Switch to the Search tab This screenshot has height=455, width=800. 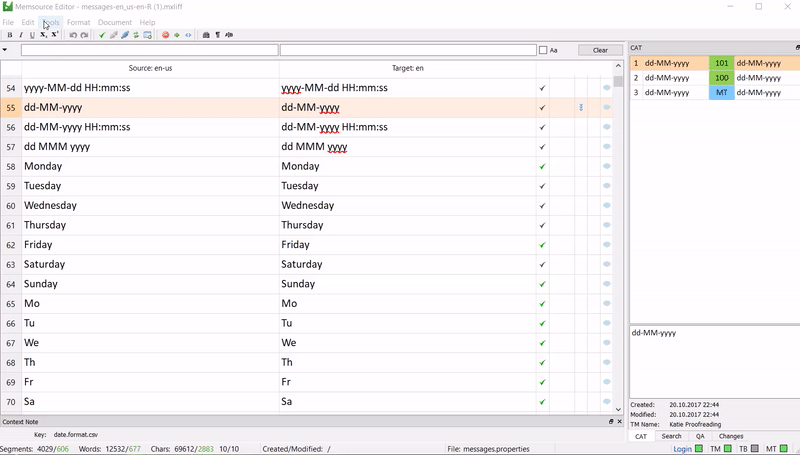(671, 436)
